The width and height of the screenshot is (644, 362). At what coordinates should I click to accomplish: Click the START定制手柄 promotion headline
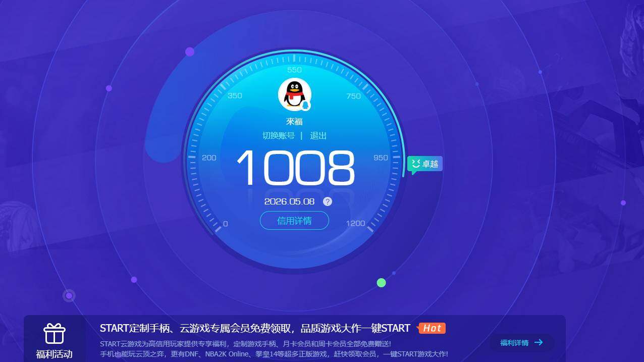255,328
